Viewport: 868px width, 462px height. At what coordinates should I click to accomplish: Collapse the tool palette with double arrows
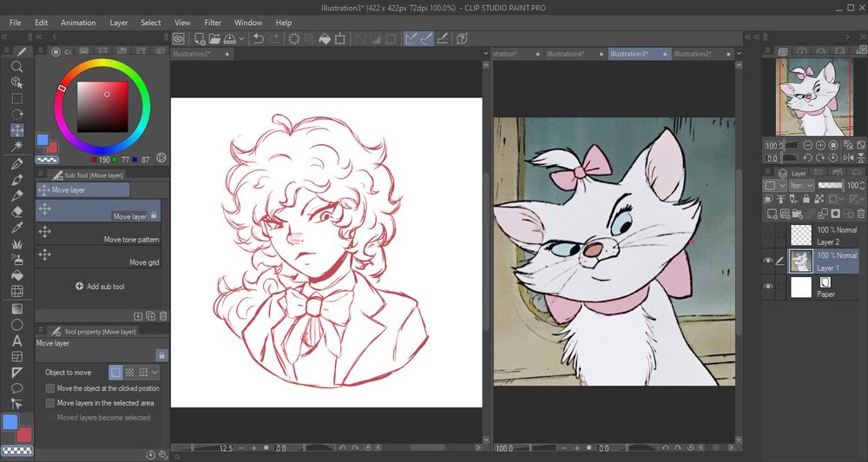(4, 36)
